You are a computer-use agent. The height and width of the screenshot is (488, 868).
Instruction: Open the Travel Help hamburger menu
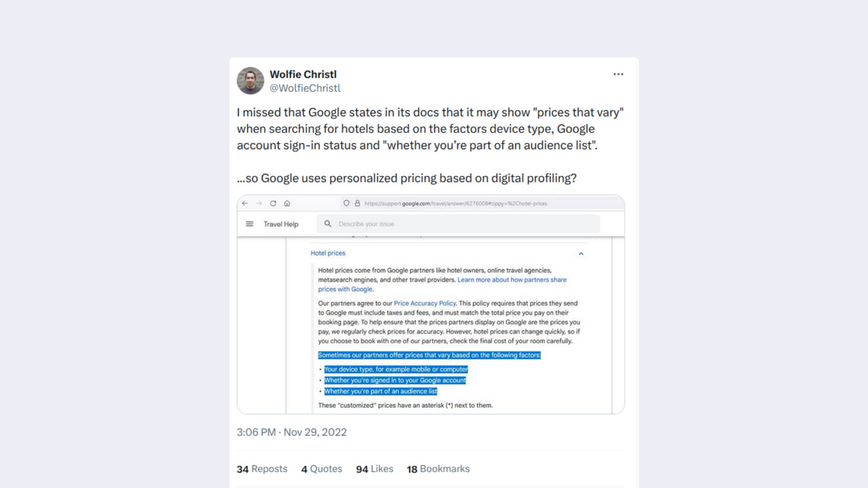pos(249,224)
